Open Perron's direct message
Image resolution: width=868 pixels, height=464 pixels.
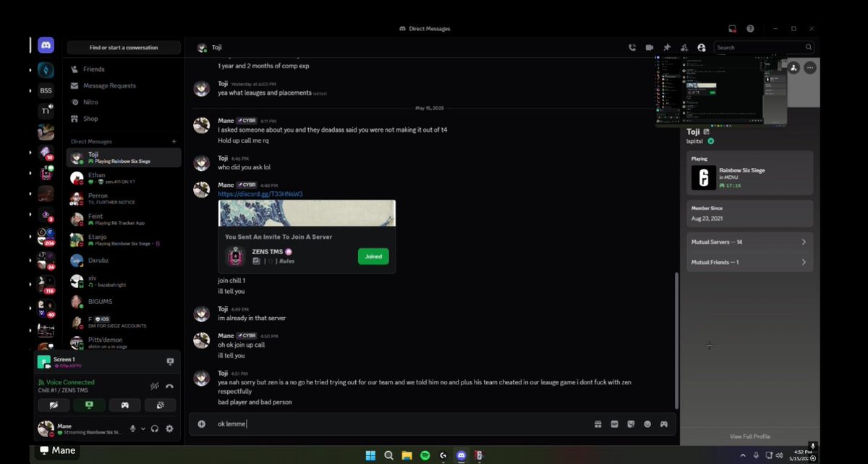pos(124,198)
